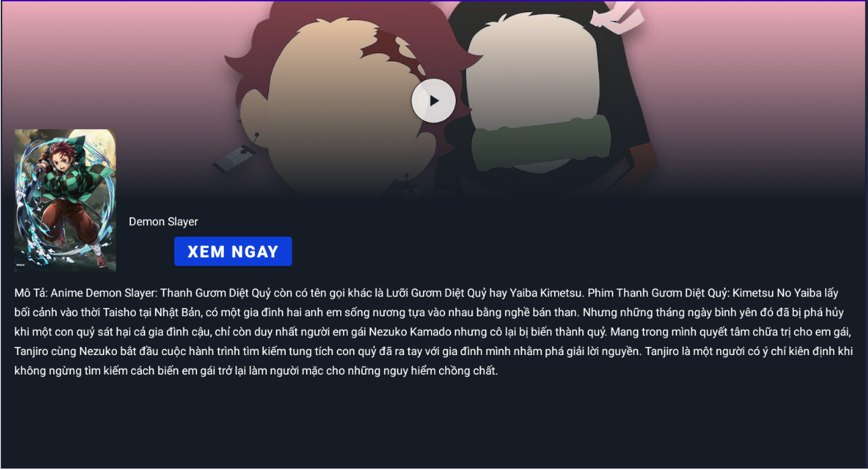The height and width of the screenshot is (470, 868).
Task: Click Nezuko's green bamboo muzzle in banner
Action: point(541,144)
